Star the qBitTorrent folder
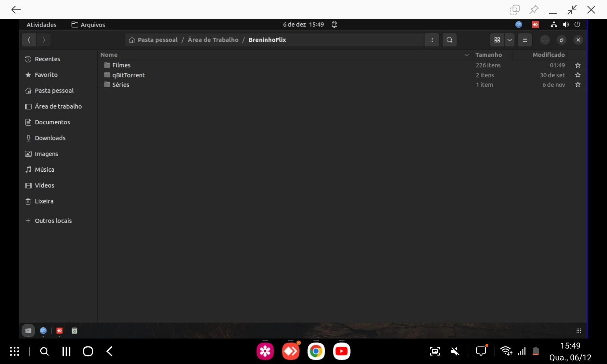607x364 pixels. [x=578, y=75]
